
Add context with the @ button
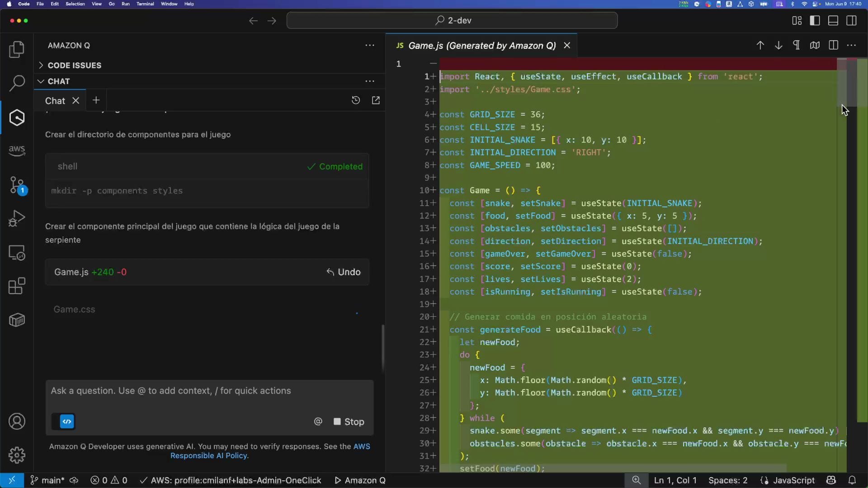coord(318,422)
